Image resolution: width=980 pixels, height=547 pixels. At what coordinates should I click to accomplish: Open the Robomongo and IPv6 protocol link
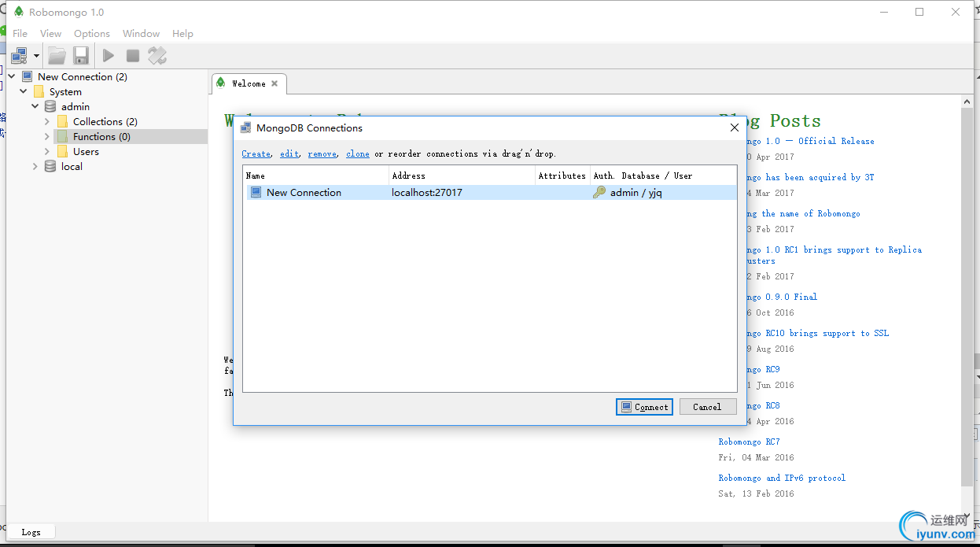coord(782,479)
